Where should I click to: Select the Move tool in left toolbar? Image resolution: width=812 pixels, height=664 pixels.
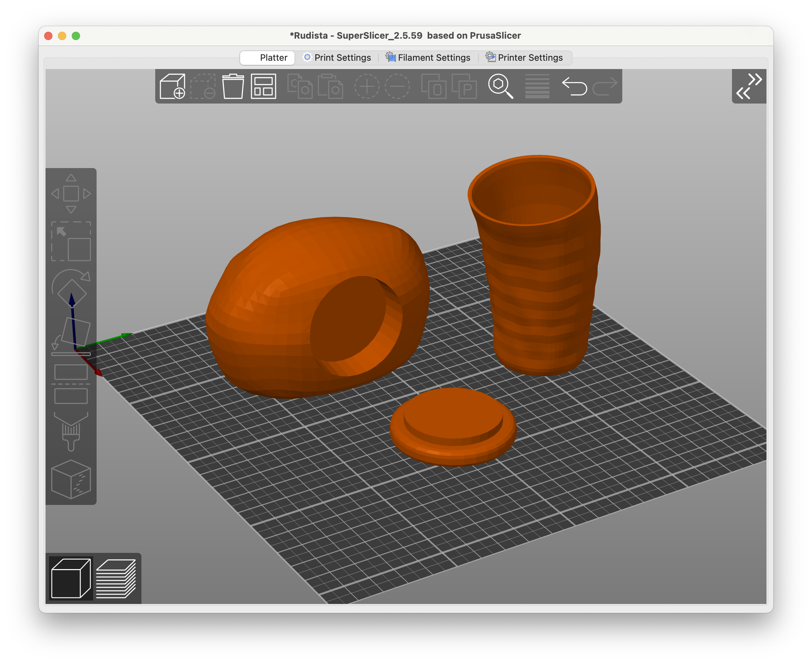click(x=71, y=194)
